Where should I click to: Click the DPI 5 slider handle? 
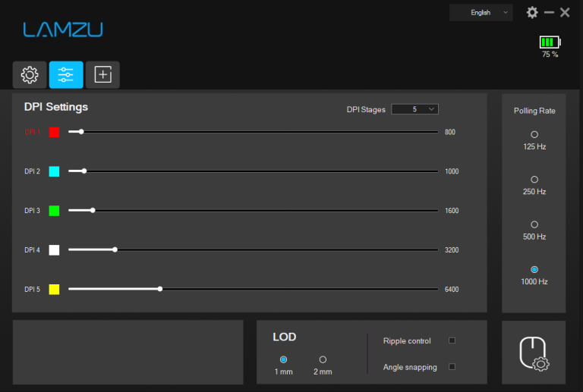pyautogui.click(x=160, y=289)
